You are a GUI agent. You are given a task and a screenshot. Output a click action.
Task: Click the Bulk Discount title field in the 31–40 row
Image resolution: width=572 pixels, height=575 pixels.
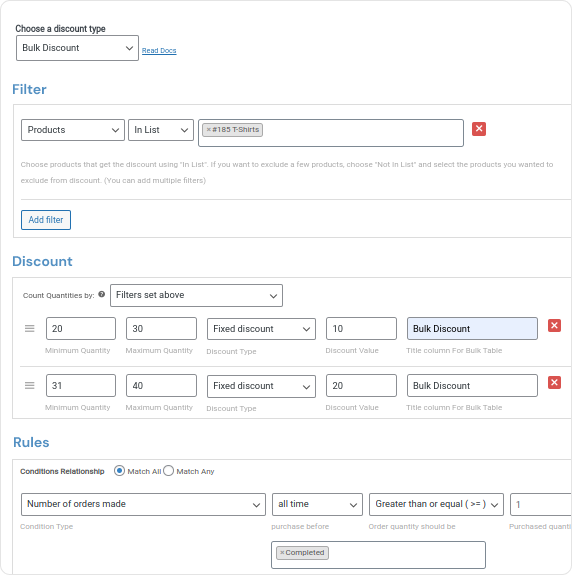pyautogui.click(x=472, y=385)
